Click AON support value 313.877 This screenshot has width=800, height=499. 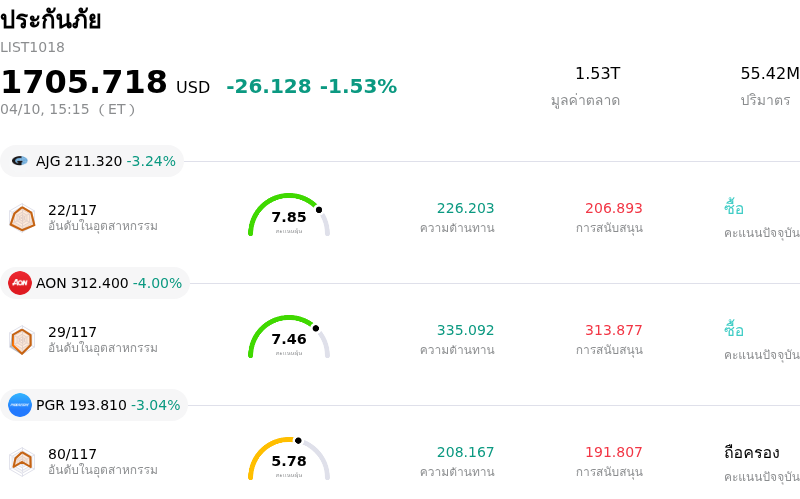[x=613, y=330]
